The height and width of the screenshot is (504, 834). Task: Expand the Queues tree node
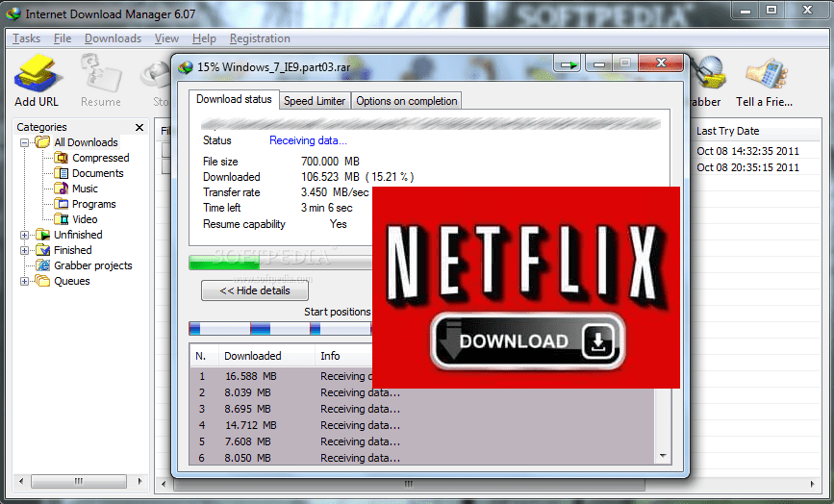(x=24, y=281)
